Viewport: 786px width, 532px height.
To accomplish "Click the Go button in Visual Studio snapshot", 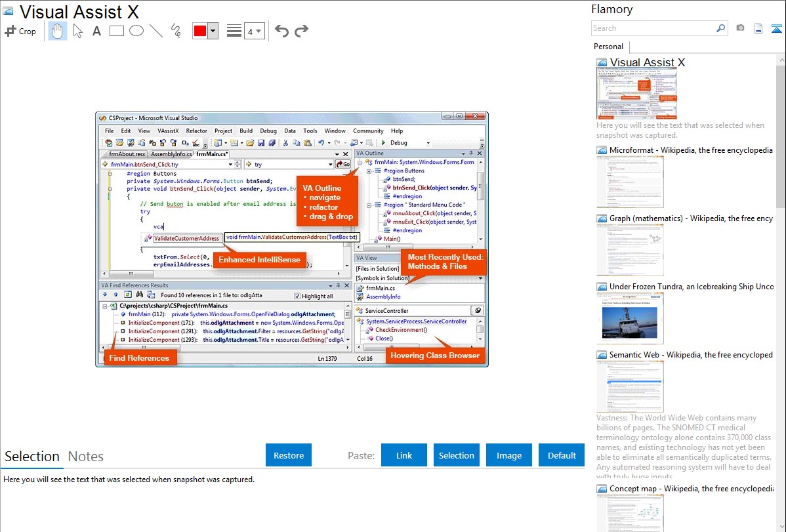I will [343, 164].
